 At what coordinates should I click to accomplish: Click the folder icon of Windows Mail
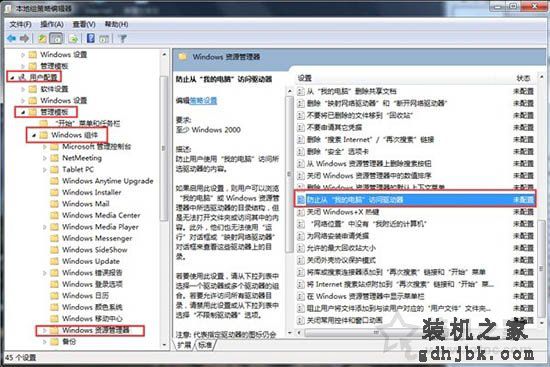coord(54,204)
